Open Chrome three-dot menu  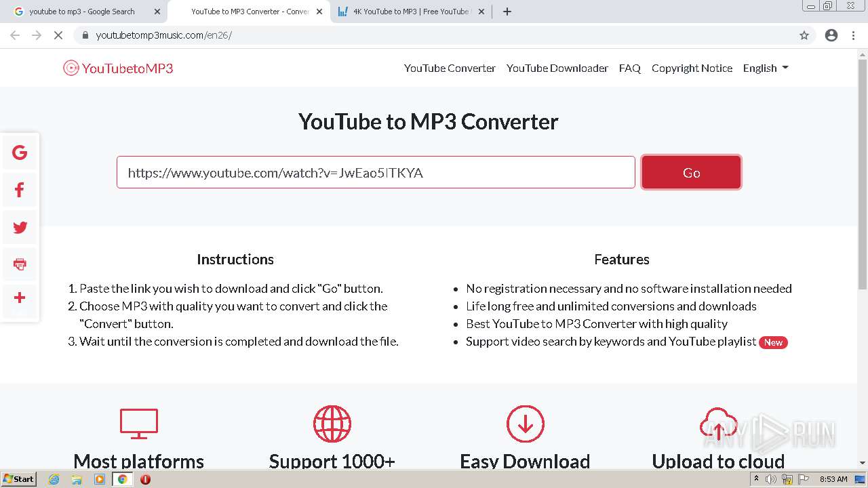[854, 35]
